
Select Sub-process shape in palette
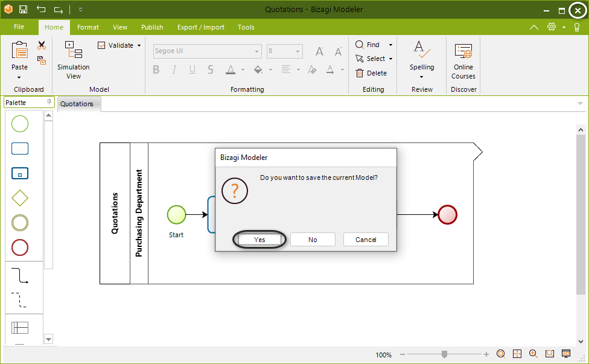(20, 173)
